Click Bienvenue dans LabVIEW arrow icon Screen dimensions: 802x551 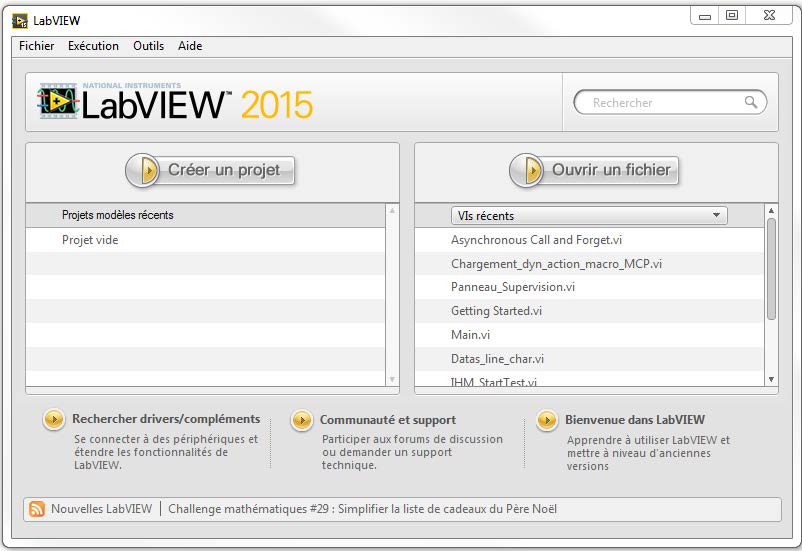547,421
